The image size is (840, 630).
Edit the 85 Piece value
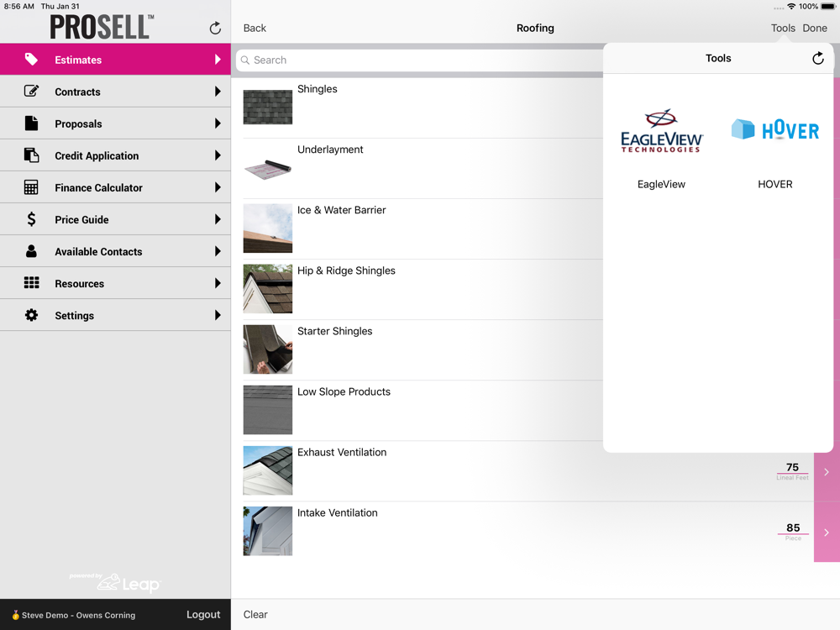coord(793,528)
